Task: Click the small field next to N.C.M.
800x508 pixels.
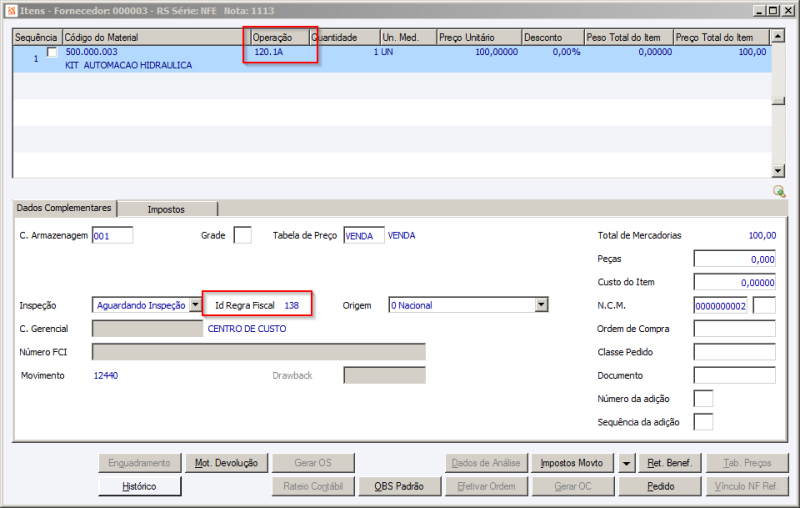Action: point(764,306)
